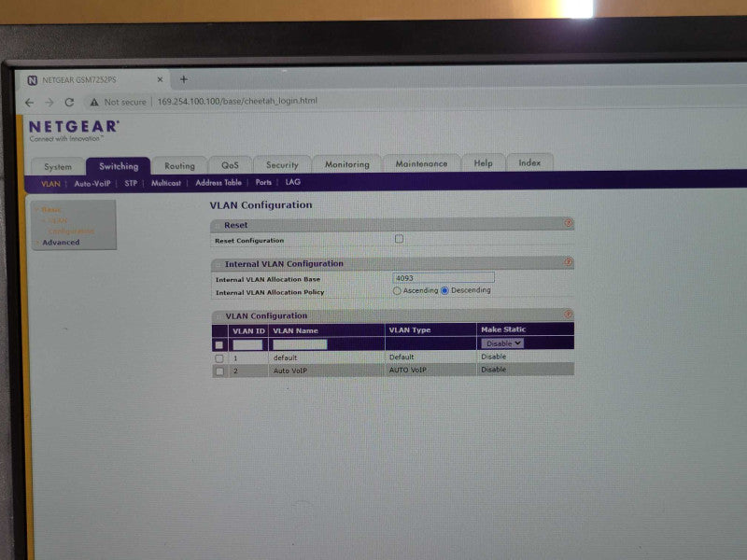Click the VLAN Name input field

click(x=300, y=344)
